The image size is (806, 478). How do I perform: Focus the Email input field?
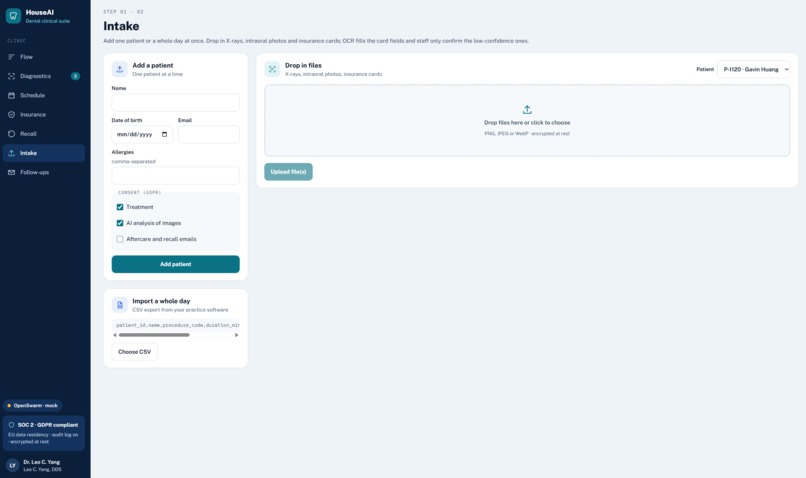point(209,134)
